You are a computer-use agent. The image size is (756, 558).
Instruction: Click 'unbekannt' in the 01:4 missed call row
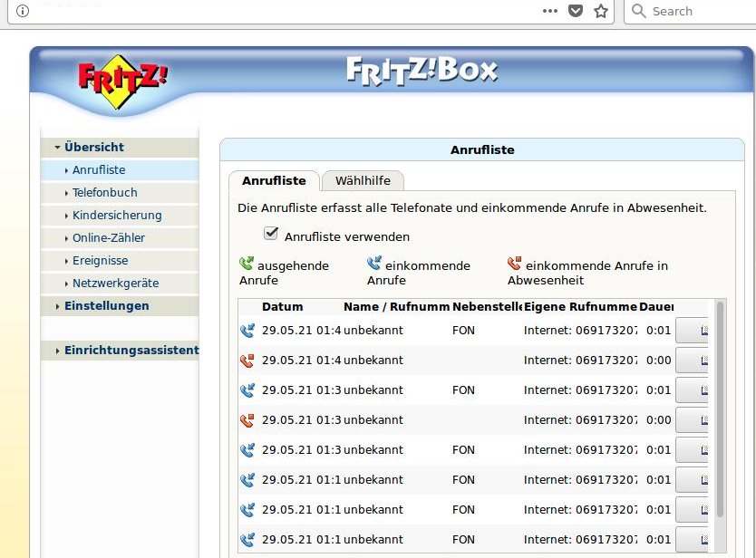[373, 361]
